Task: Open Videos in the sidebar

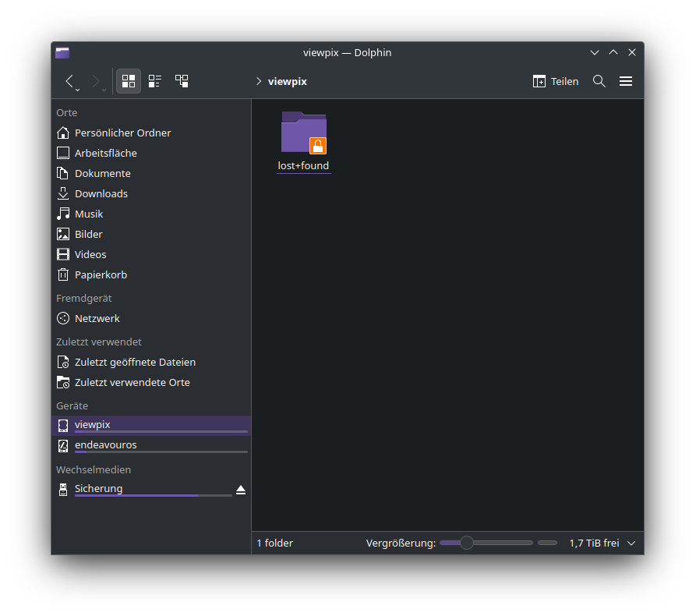Action: 151,254
